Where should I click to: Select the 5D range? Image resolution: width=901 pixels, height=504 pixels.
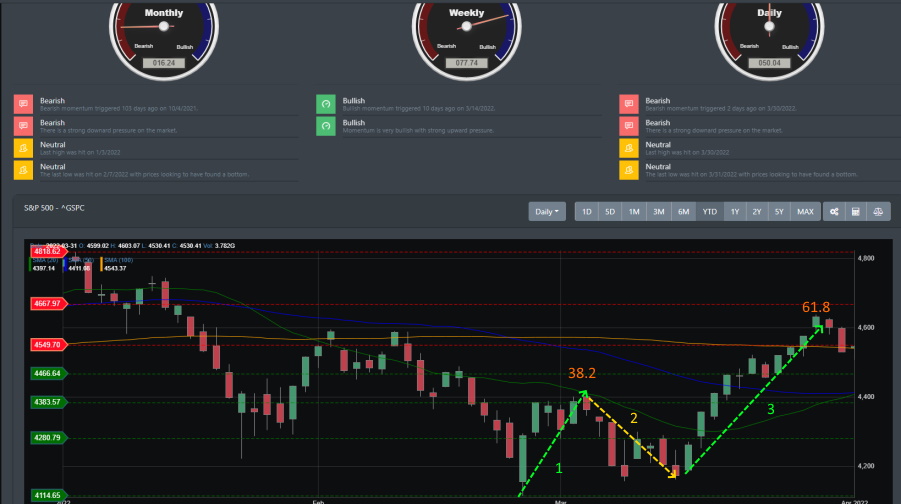click(x=610, y=211)
